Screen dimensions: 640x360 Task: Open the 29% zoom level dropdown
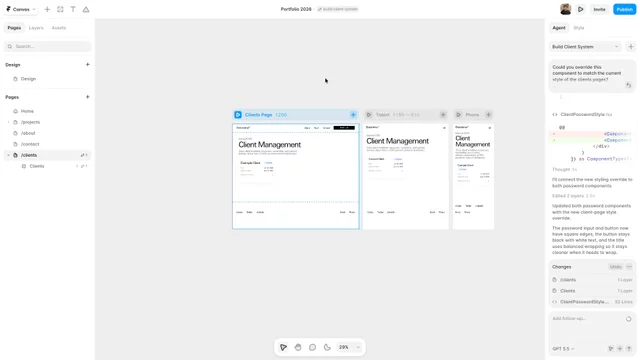point(349,347)
